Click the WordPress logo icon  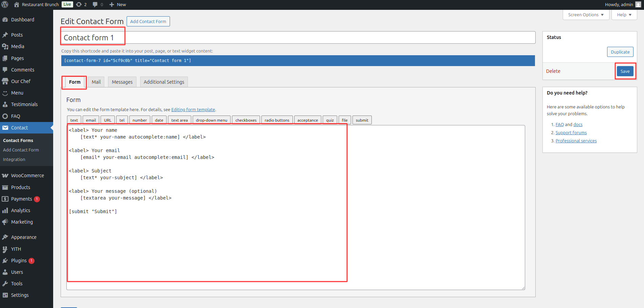[x=5, y=4]
